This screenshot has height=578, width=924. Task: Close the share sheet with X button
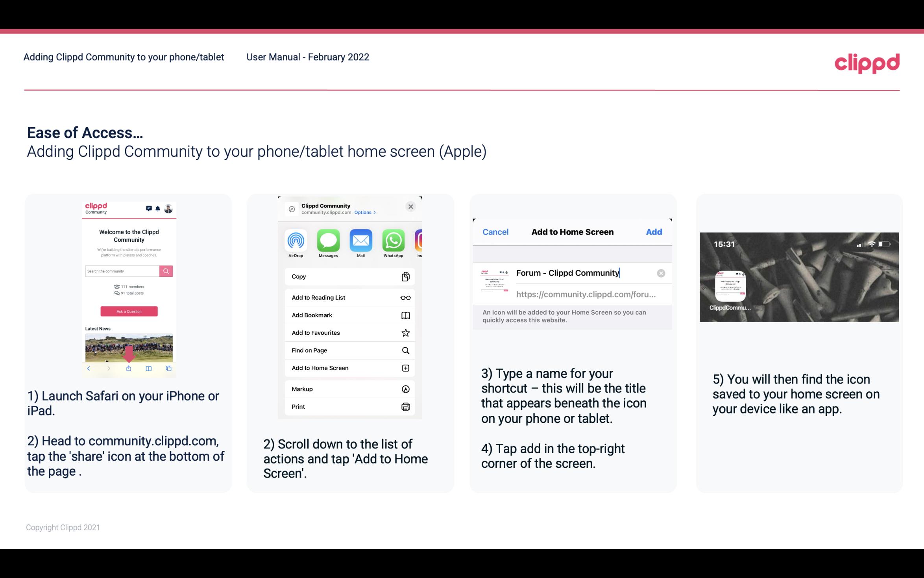[x=411, y=206]
